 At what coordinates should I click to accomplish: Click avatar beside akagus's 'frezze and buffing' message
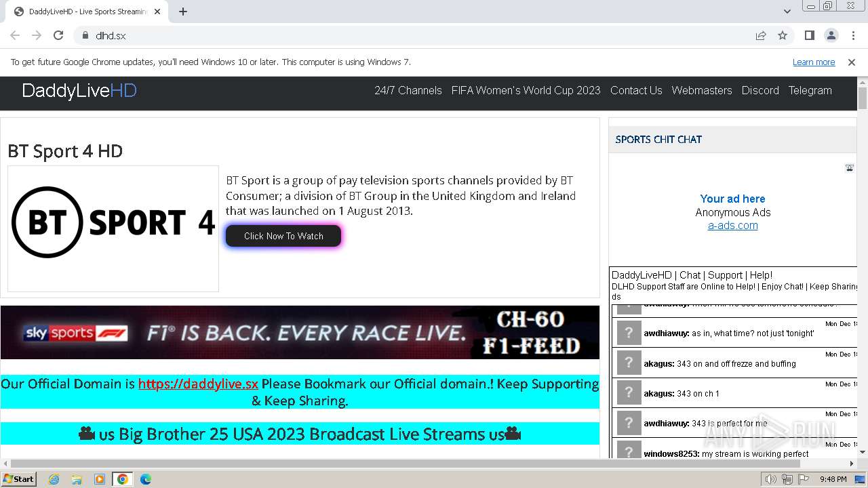[629, 363]
